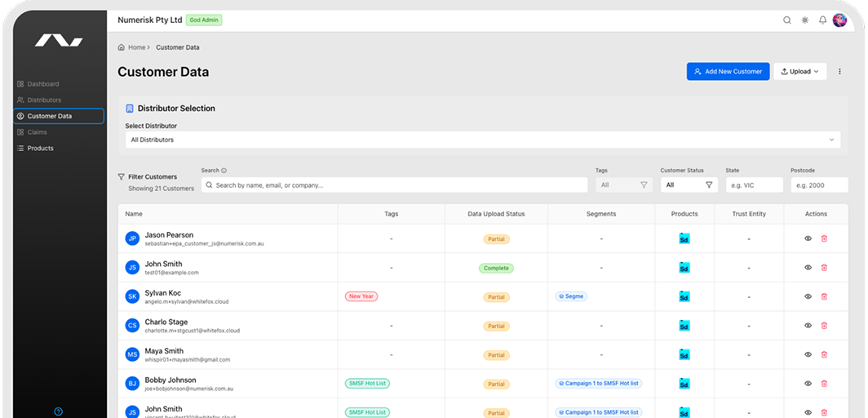
Task: View Sylvan Koc details eye icon
Action: tap(808, 296)
